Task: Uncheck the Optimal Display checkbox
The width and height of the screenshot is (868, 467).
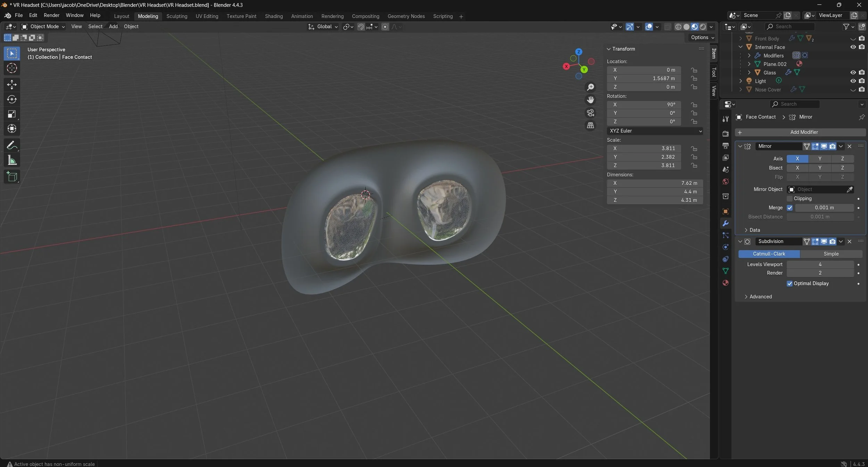Action: (790, 284)
